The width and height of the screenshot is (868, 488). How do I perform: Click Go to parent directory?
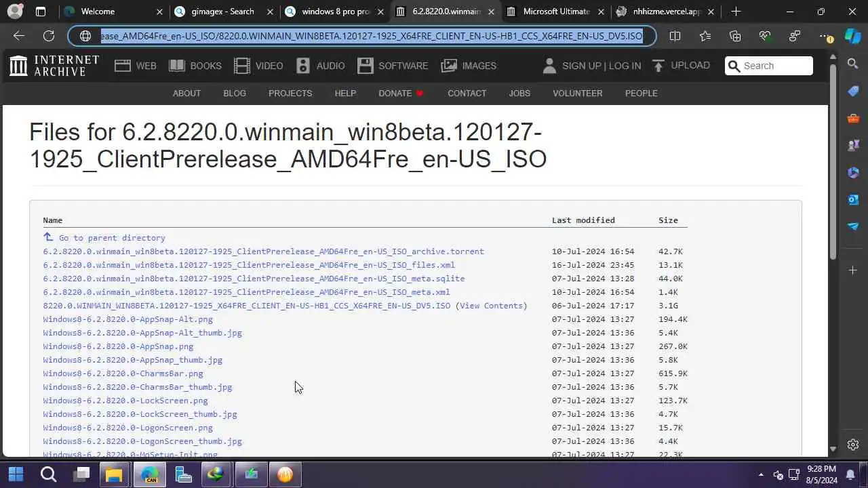pos(104,238)
